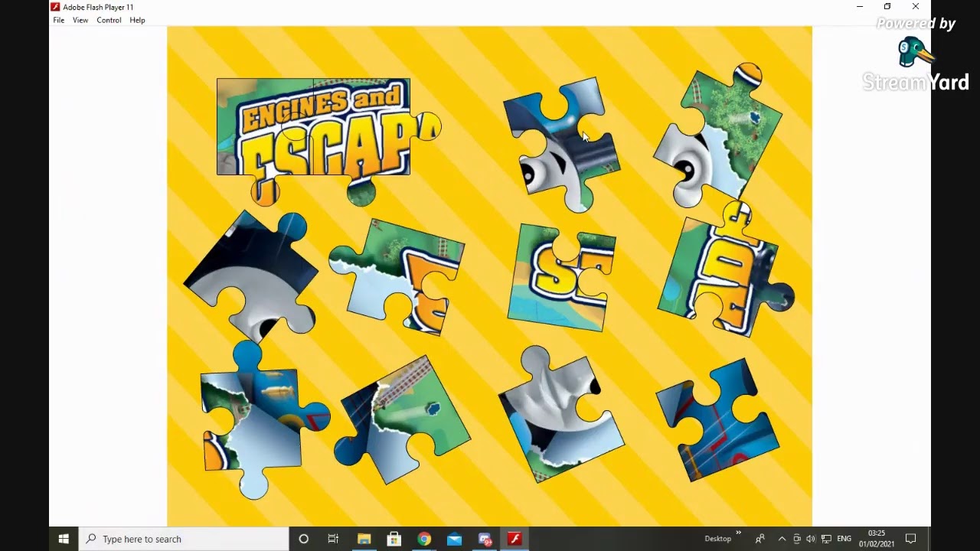
Task: Click the ENG input language indicator
Action: pos(844,539)
